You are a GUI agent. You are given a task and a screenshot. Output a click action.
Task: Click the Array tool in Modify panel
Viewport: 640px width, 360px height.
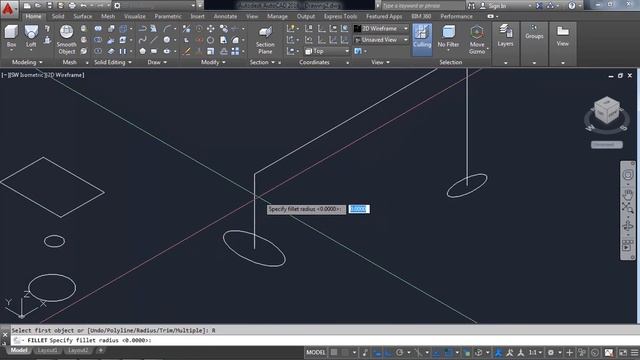235,51
